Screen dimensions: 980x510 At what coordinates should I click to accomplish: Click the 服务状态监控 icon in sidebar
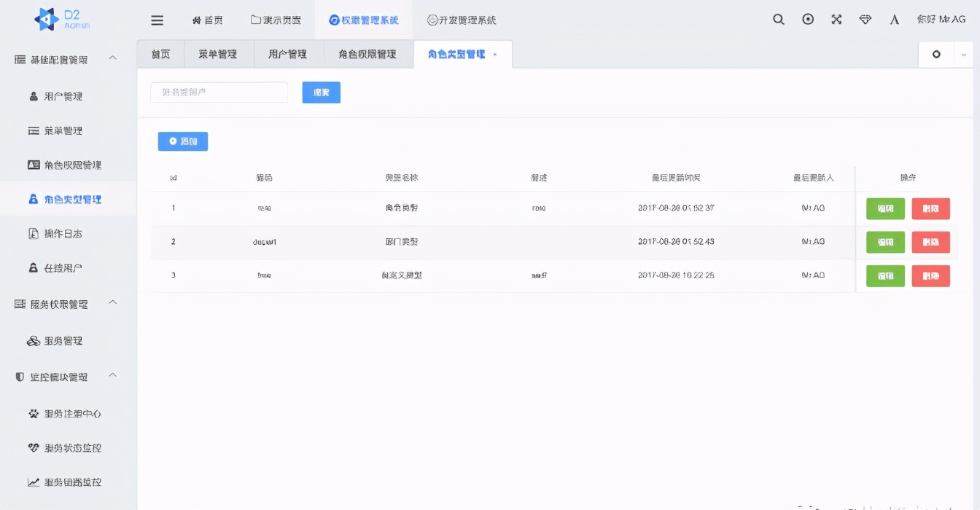coord(34,447)
